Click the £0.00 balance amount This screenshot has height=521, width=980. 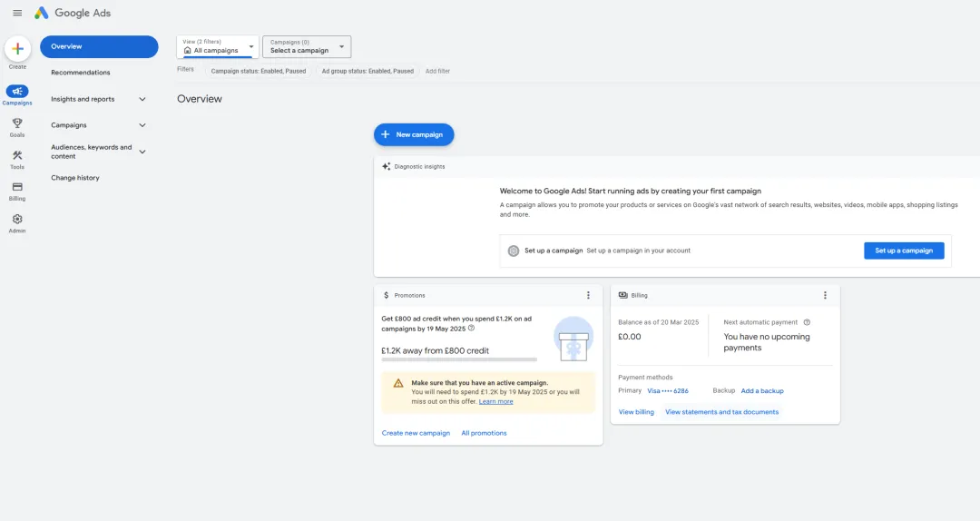click(x=630, y=337)
